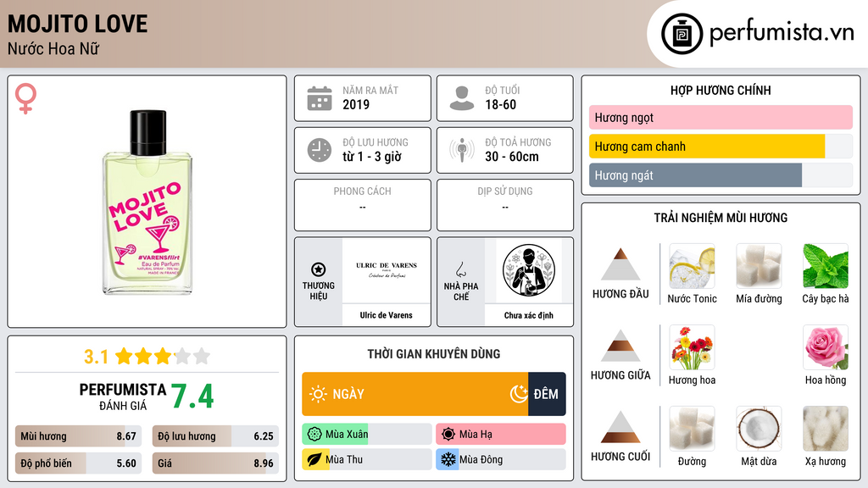Click the Độ phổ biến 5.60 score bar
Screen dimensions: 868x488
coord(78,463)
